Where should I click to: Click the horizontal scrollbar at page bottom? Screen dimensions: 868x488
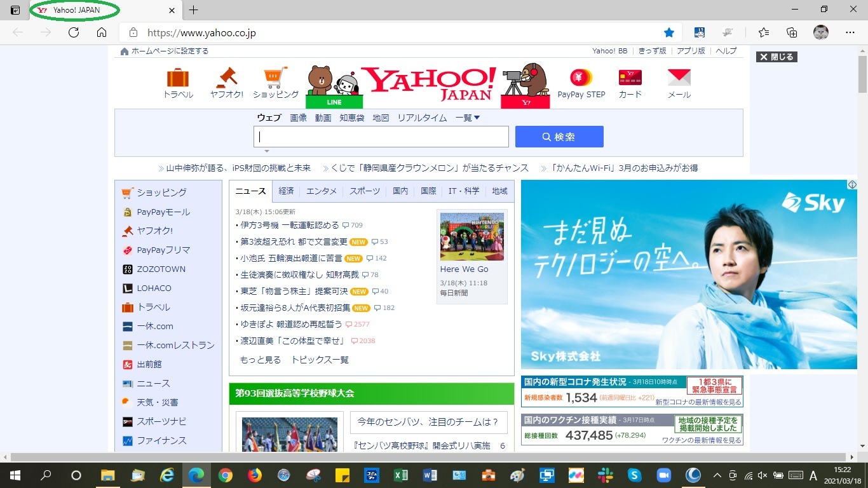tap(430, 457)
